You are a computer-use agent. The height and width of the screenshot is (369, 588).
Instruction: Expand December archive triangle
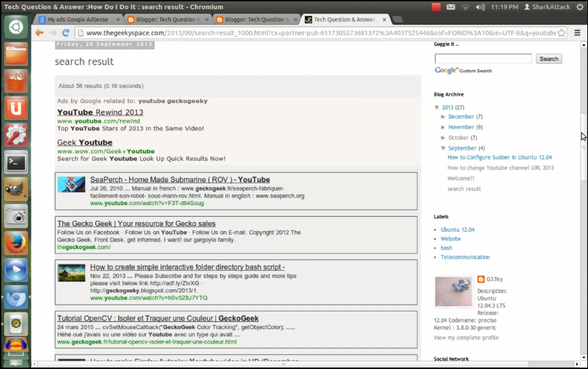(443, 117)
